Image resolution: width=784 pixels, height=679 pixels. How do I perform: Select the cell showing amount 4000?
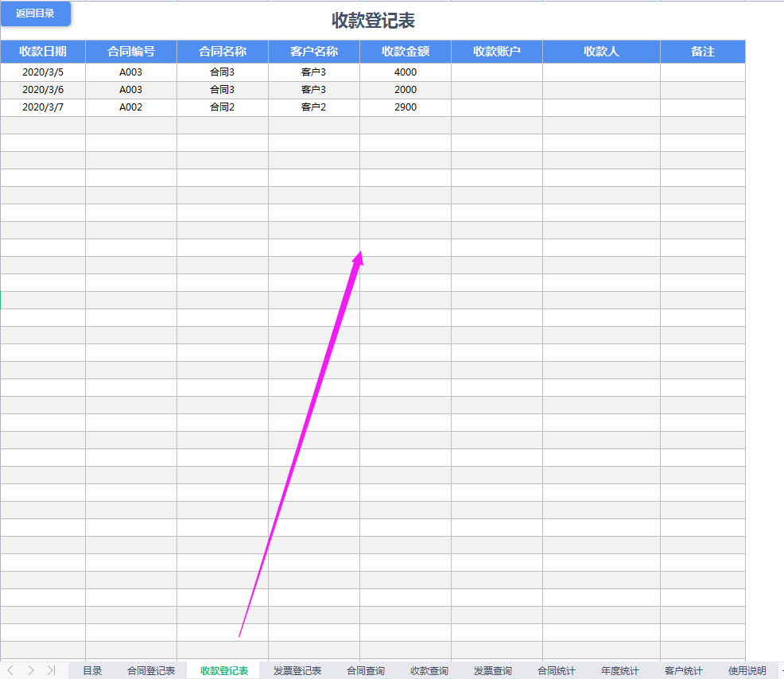point(405,72)
